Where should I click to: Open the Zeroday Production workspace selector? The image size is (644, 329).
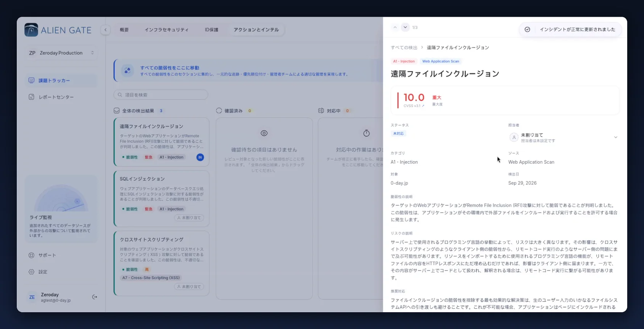(x=61, y=53)
